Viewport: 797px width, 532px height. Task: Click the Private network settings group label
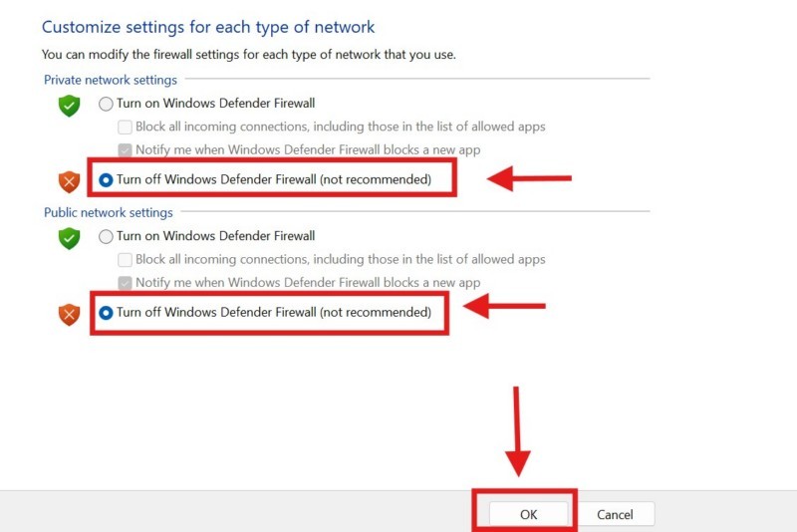[111, 80]
